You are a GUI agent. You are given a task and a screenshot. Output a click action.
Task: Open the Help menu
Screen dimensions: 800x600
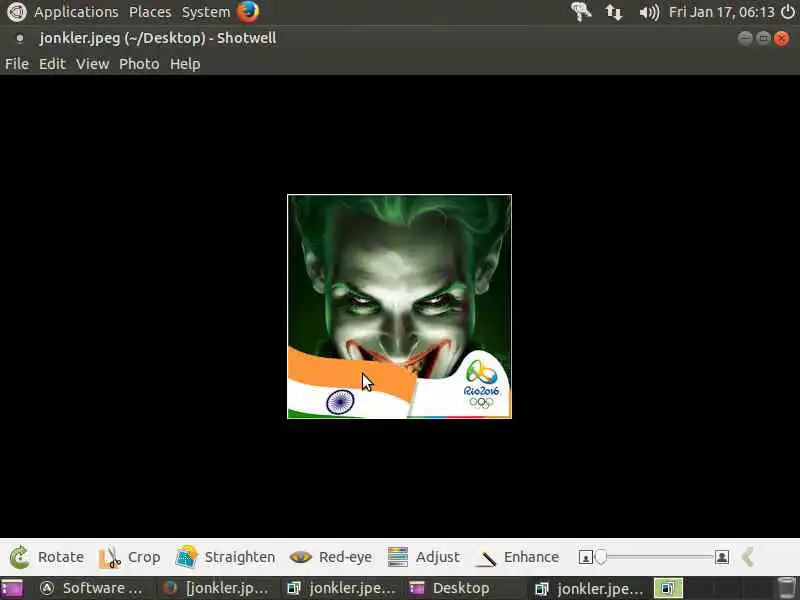(x=185, y=64)
